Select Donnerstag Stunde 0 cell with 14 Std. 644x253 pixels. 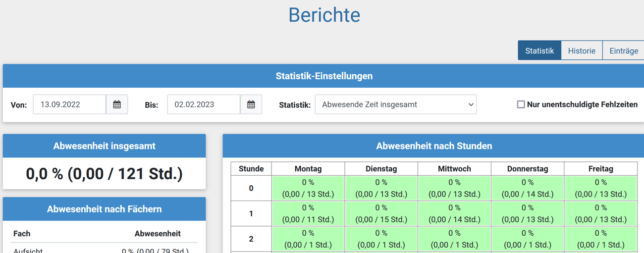[x=528, y=188]
